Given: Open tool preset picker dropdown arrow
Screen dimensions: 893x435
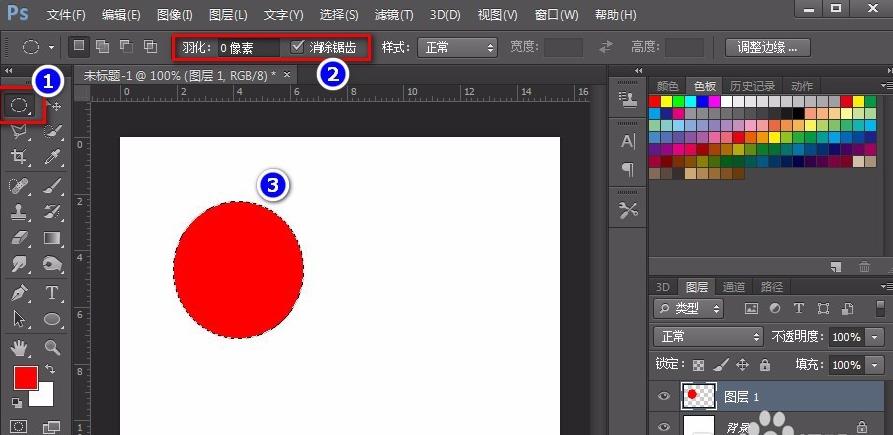Looking at the screenshot, I should [x=51, y=47].
